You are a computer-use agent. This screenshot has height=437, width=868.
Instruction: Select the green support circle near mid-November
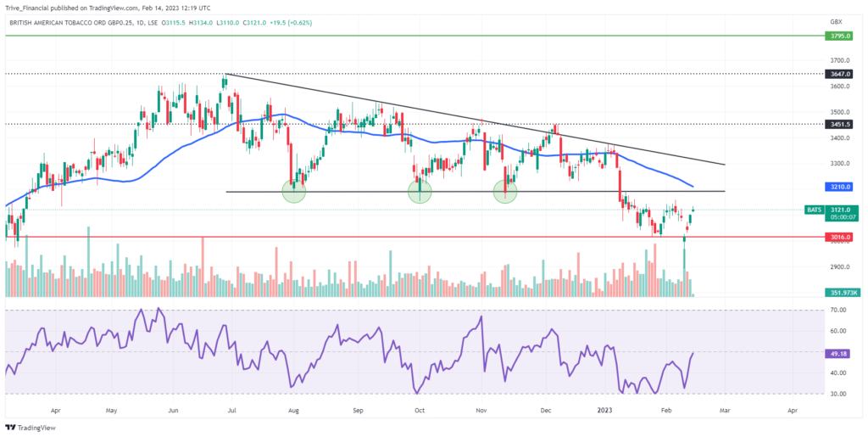(505, 192)
